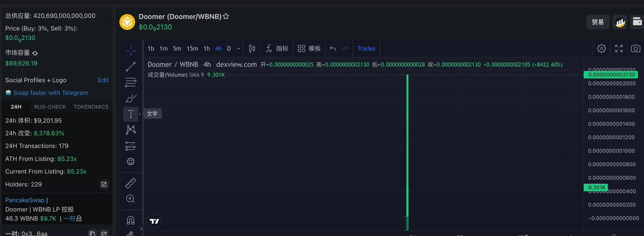Click the 贸易 trade button
Viewport: 644px width, 236px height.
pyautogui.click(x=597, y=22)
